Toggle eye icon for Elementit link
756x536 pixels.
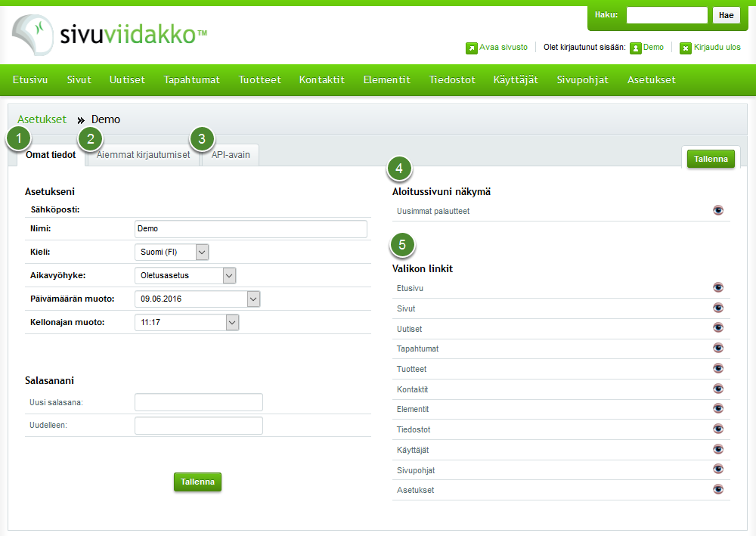click(718, 409)
